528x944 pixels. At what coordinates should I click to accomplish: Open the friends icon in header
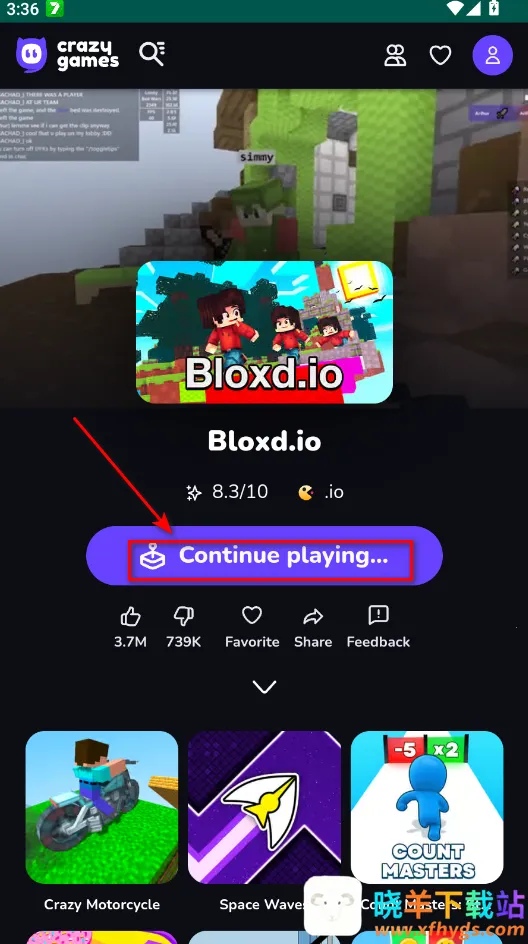coord(396,55)
